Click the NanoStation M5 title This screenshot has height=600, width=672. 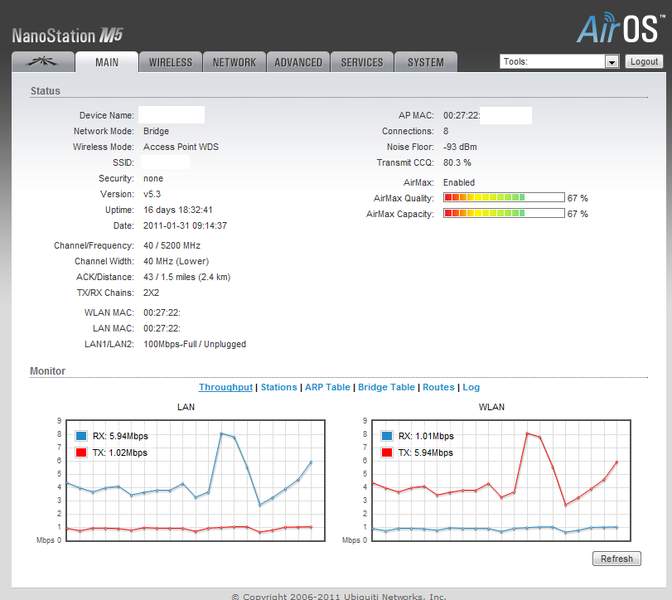click(67, 35)
